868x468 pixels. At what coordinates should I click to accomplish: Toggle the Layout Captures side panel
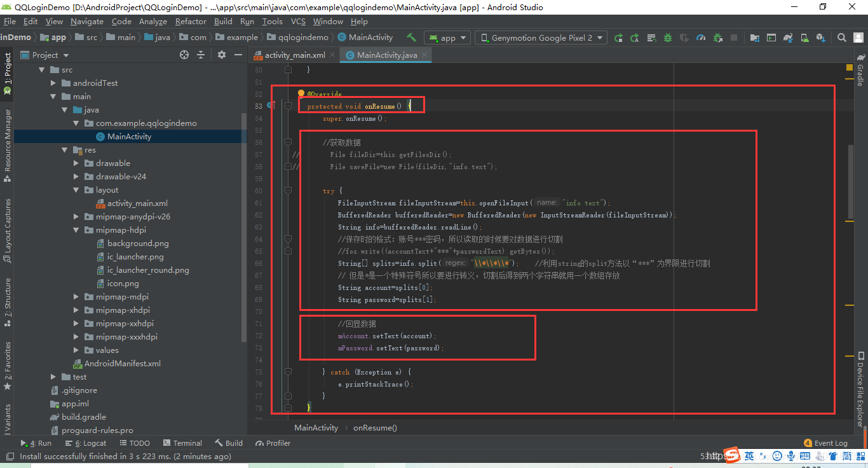7,231
